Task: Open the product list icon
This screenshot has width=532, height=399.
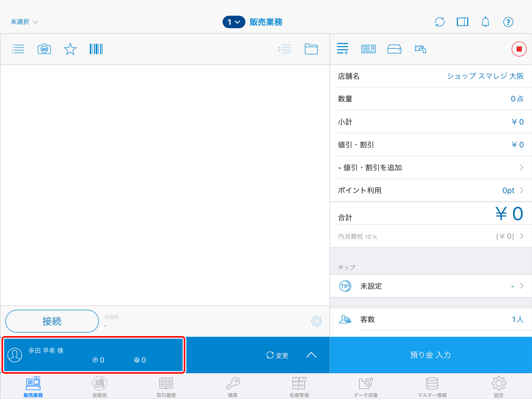Action: (x=18, y=49)
